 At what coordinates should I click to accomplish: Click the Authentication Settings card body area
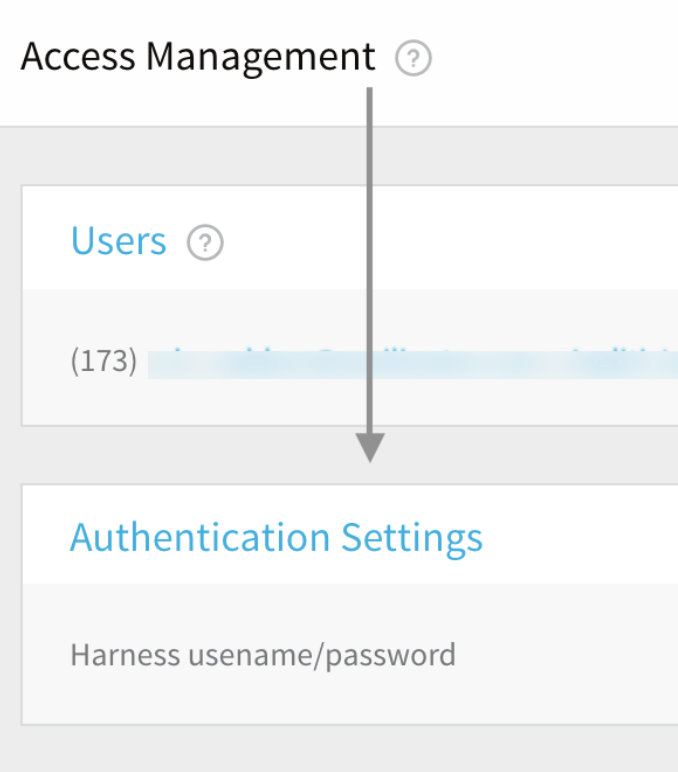point(350,653)
